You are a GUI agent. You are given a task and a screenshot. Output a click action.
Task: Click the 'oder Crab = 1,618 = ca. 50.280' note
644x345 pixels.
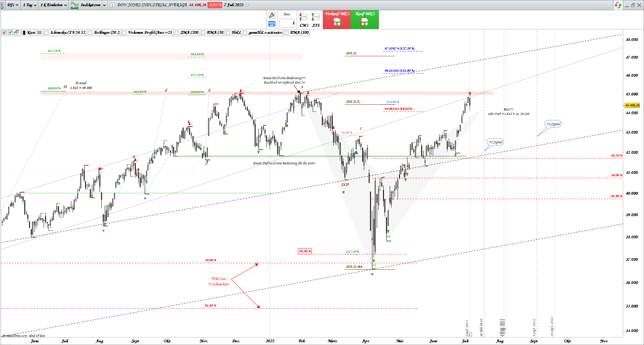(x=509, y=114)
